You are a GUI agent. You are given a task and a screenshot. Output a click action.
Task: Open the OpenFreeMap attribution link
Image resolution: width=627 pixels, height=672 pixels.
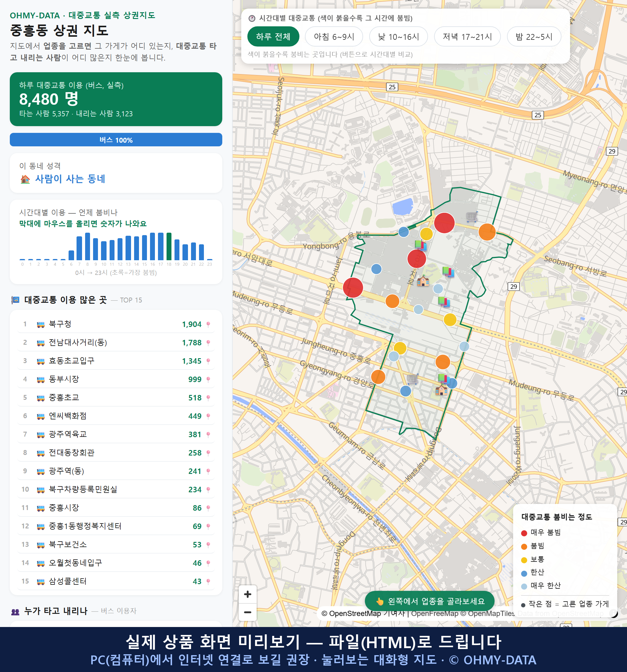click(x=435, y=614)
